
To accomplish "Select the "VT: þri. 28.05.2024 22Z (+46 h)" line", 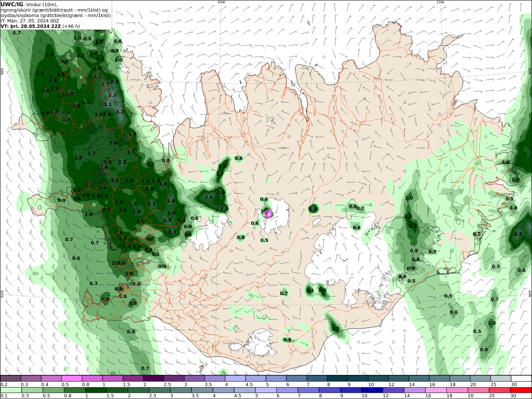I will (40, 26).
